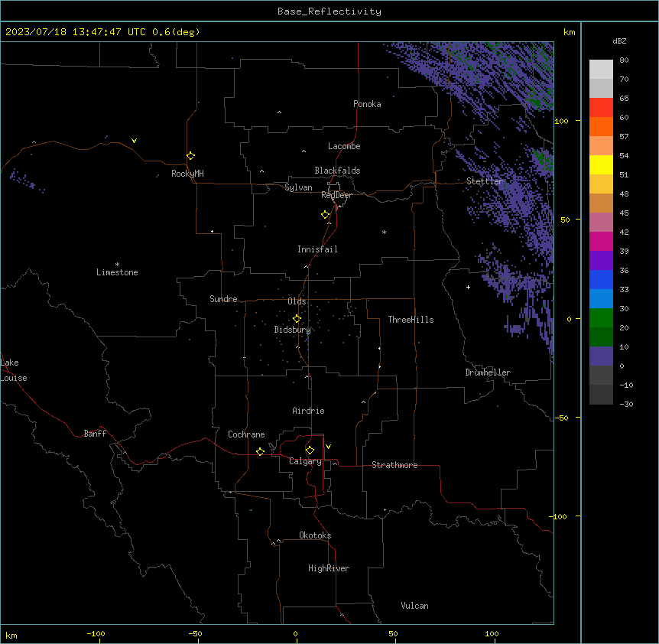Click the Sundre town label

tap(223, 299)
